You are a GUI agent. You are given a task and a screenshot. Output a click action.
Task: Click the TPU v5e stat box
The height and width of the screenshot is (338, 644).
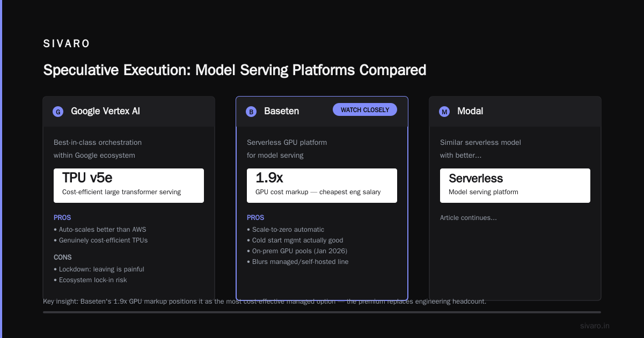(129, 186)
